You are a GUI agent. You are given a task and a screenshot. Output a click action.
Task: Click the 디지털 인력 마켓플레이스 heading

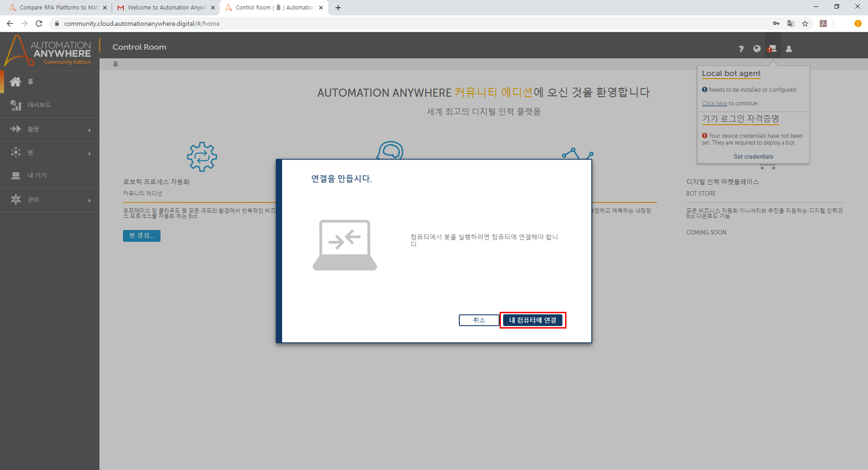[722, 182]
